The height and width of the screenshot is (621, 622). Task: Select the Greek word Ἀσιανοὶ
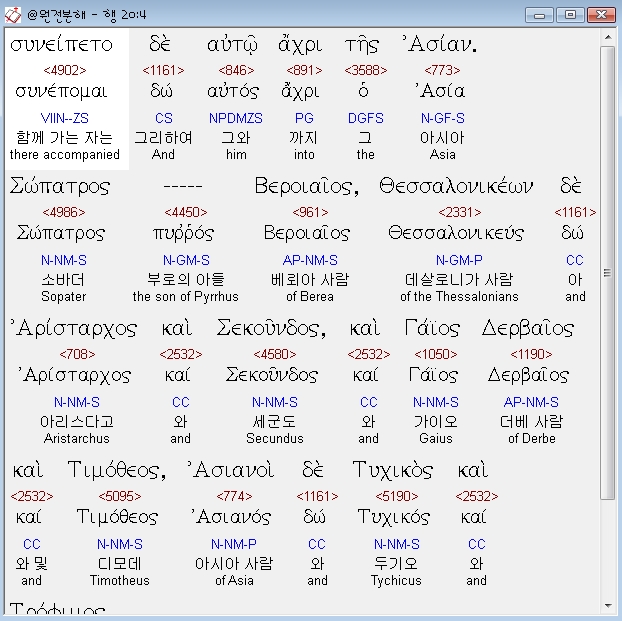pos(230,470)
